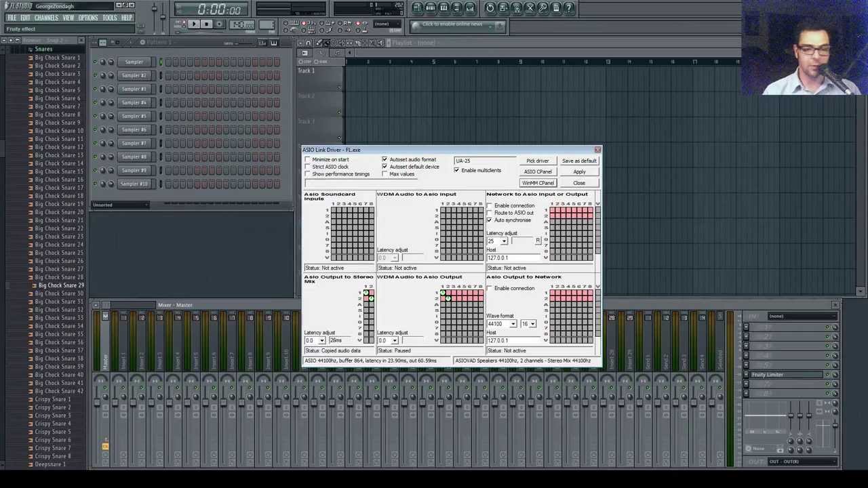This screenshot has height=488, width=868.
Task: Check Route to ASIO out
Action: click(x=490, y=213)
